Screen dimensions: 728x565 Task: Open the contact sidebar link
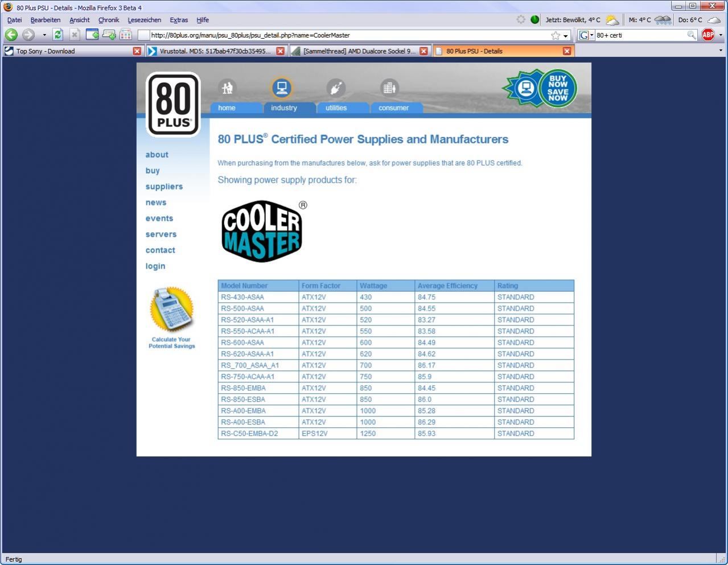click(x=160, y=250)
